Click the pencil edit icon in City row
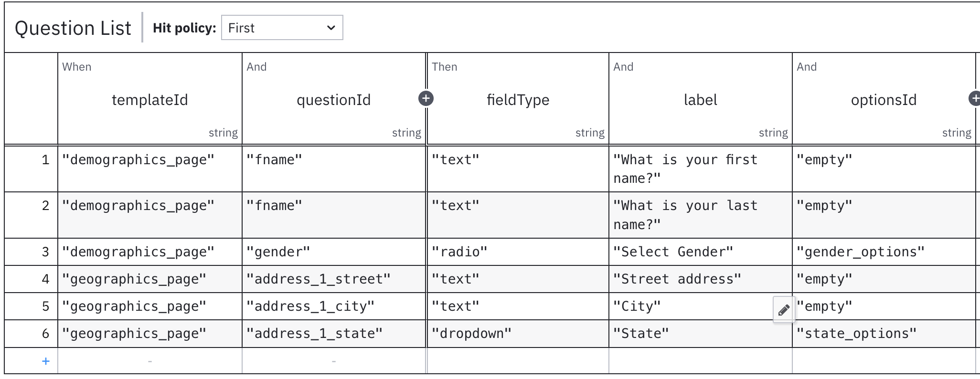This screenshot has height=379, width=980. 784,310
